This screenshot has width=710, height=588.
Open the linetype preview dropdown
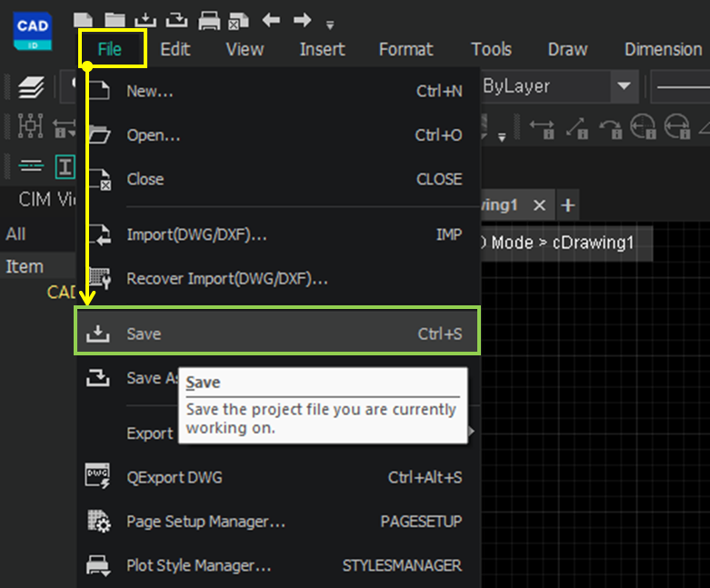pos(680,86)
